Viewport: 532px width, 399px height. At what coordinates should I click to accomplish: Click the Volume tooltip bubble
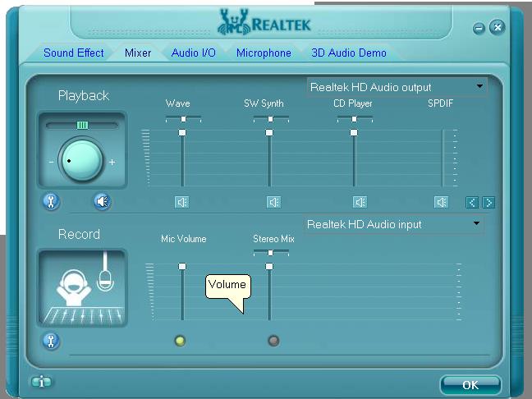click(227, 287)
